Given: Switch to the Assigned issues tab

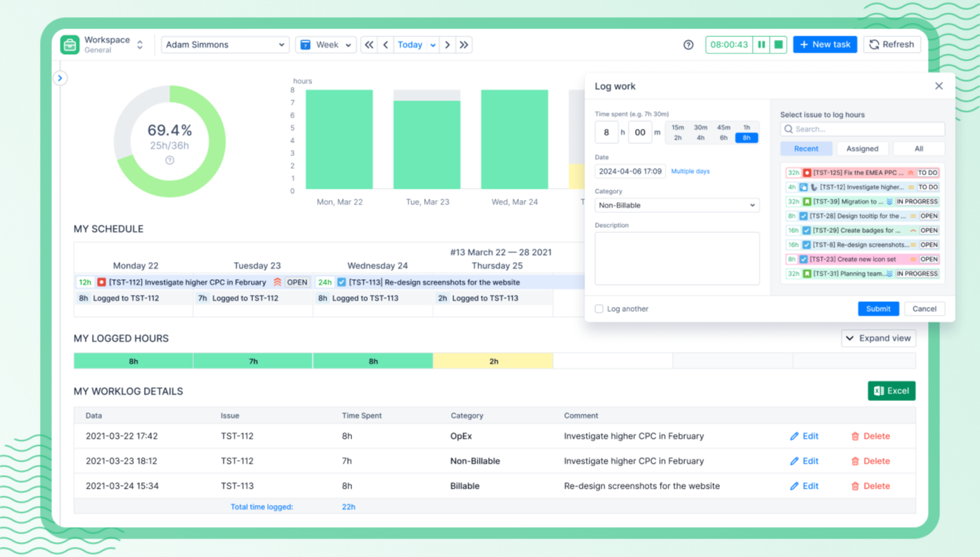Looking at the screenshot, I should [862, 149].
